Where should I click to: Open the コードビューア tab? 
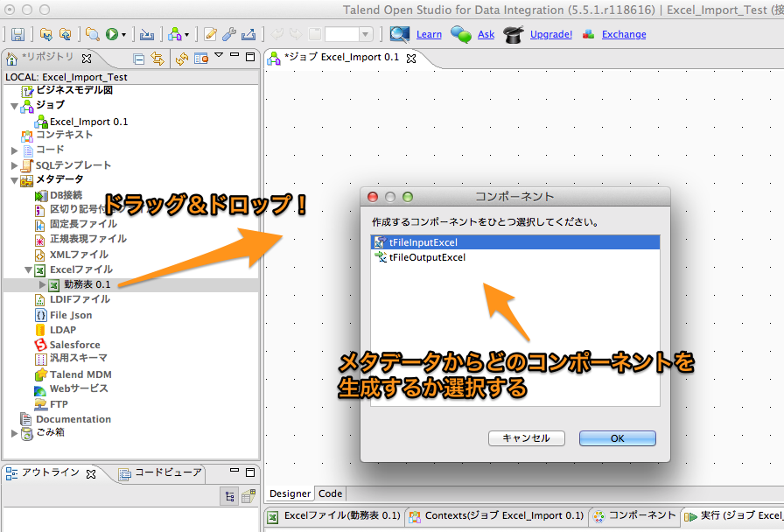pos(161,472)
